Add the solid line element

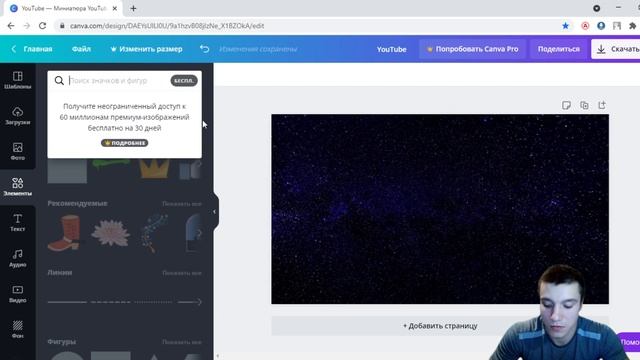[x=67, y=302]
